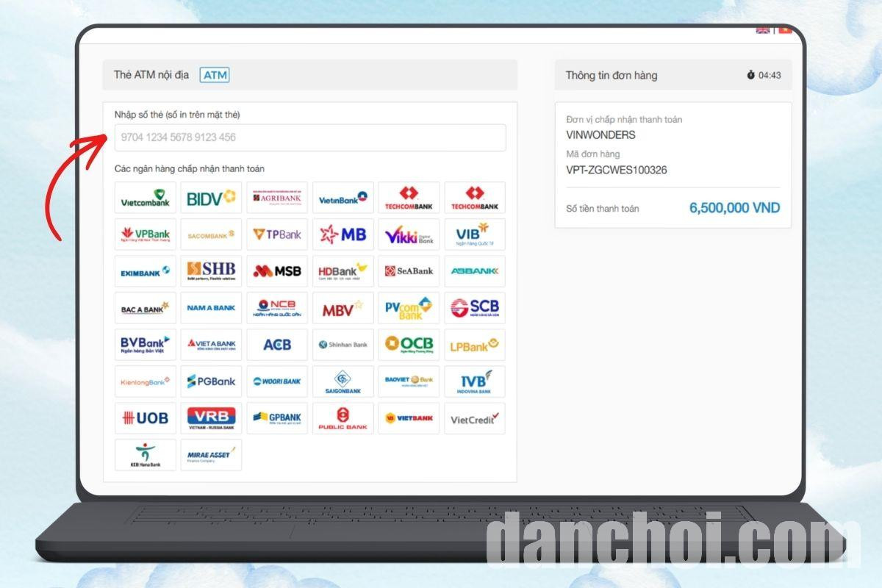This screenshot has width=882, height=588.
Task: Select the Shinhan Bank option
Action: 343,345
